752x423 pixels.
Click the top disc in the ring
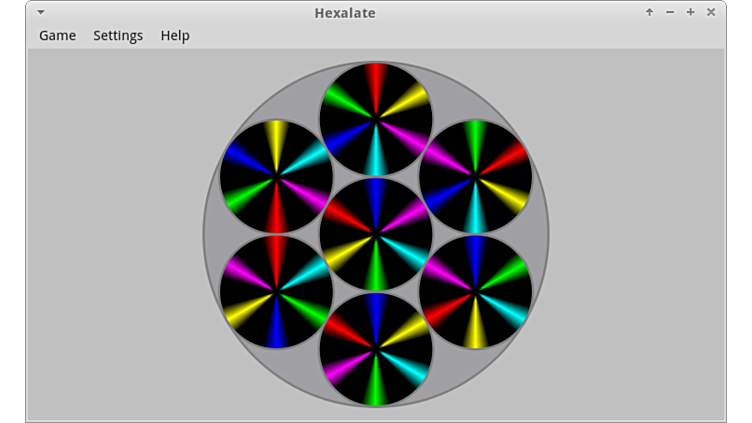click(x=376, y=119)
